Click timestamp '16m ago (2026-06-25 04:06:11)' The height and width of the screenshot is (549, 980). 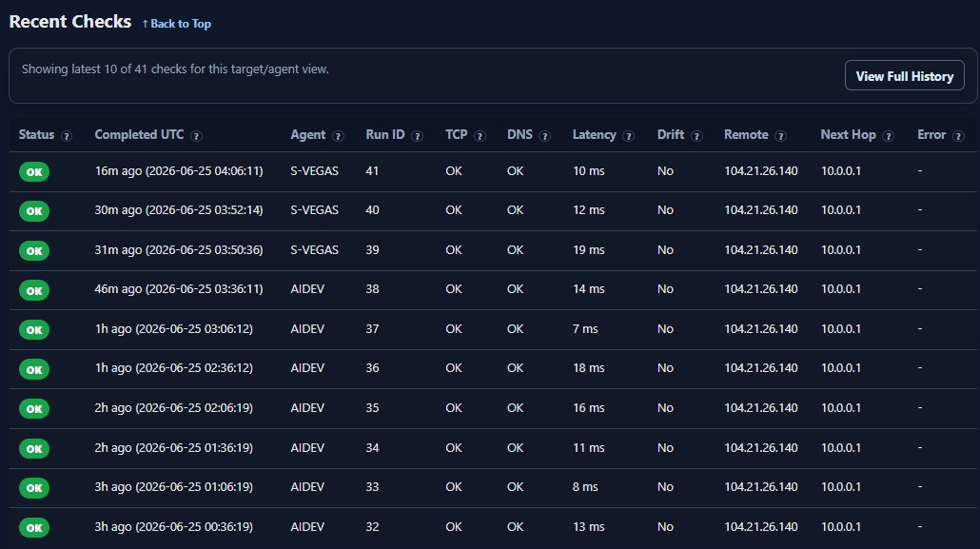coord(179,170)
